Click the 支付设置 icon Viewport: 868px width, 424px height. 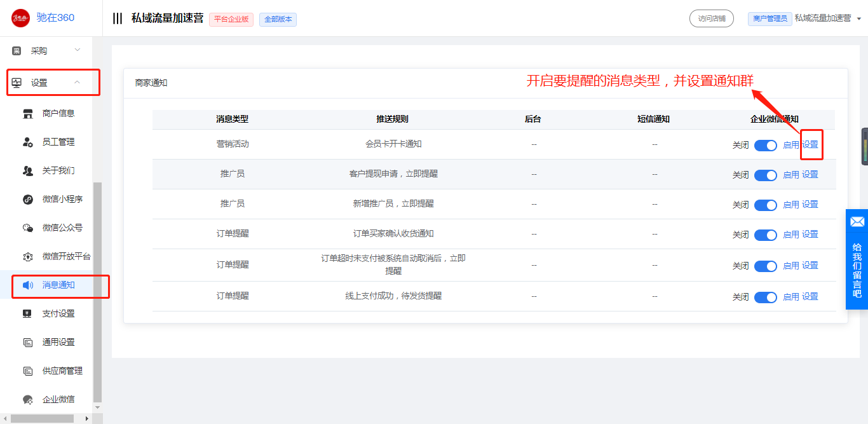(x=28, y=314)
